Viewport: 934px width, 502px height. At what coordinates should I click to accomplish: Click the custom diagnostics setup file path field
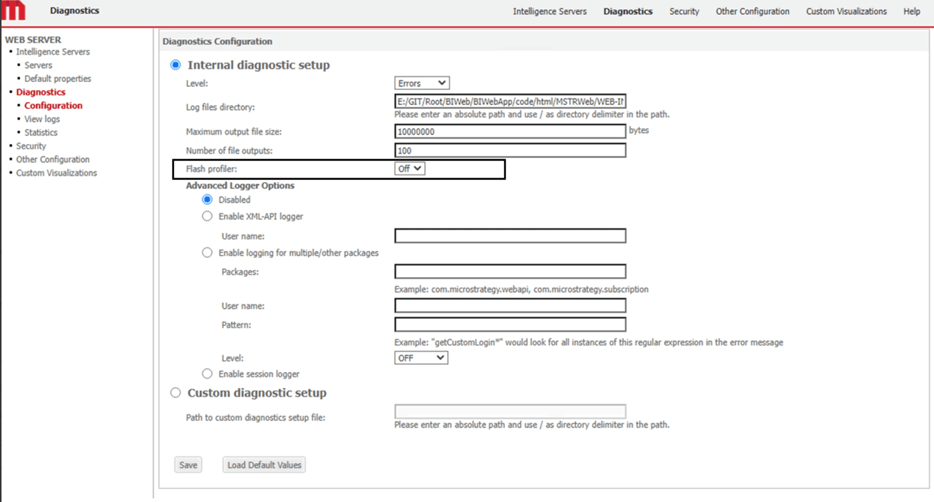click(510, 411)
